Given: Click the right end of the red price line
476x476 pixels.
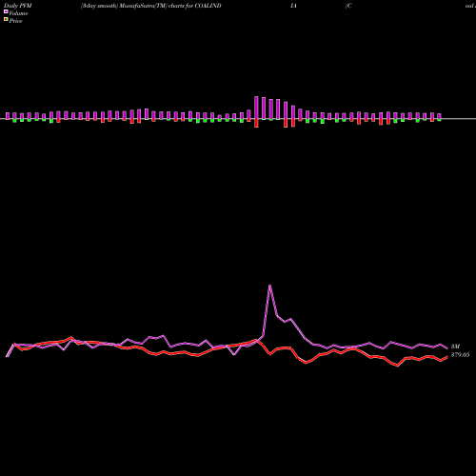Looking at the screenshot, I should point(447,357).
